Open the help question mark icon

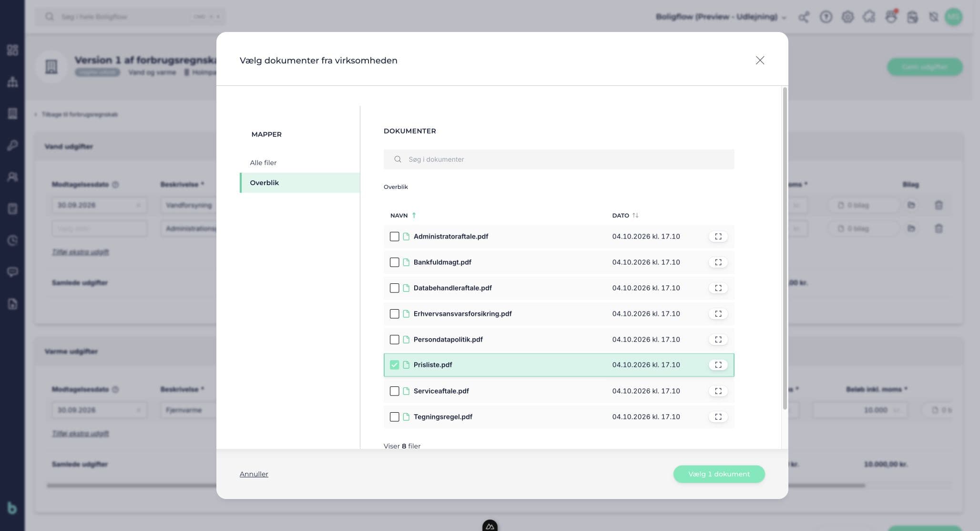(826, 17)
